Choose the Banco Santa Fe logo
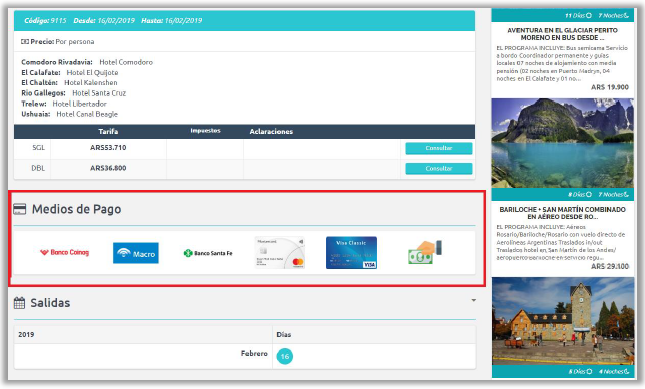 [x=208, y=253]
